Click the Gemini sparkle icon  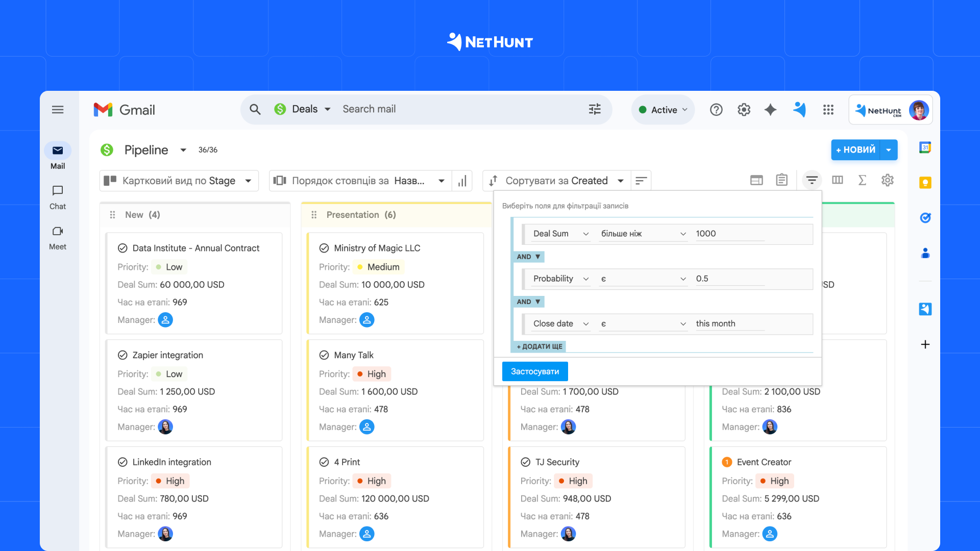(770, 110)
